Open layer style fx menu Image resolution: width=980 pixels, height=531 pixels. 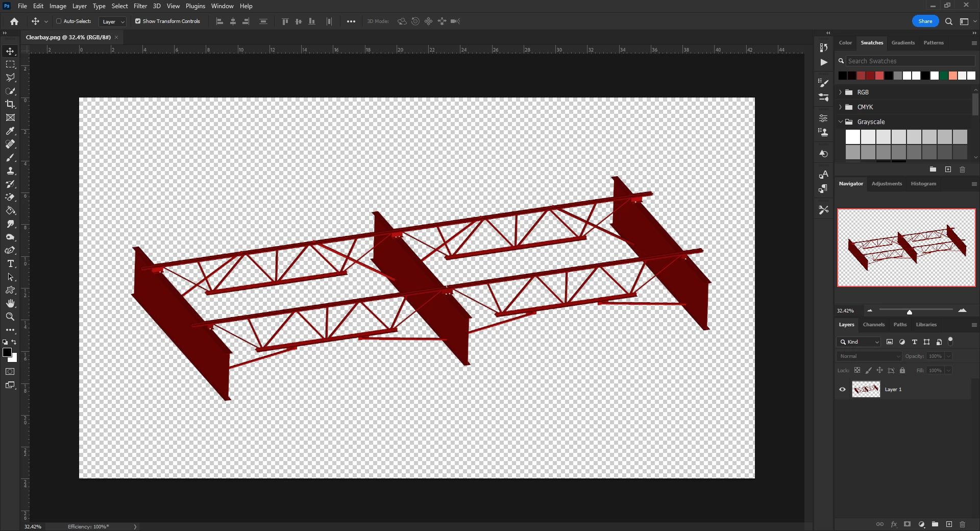[x=894, y=524]
